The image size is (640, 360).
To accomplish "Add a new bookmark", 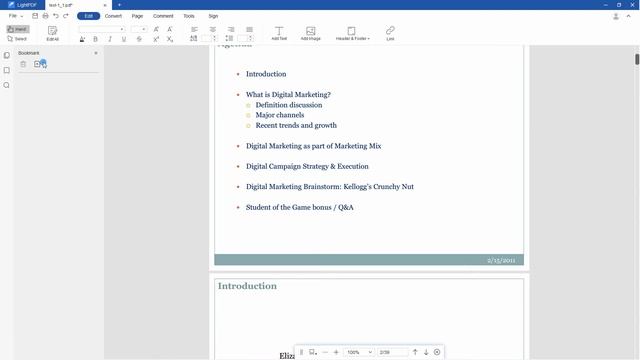I will (x=37, y=64).
